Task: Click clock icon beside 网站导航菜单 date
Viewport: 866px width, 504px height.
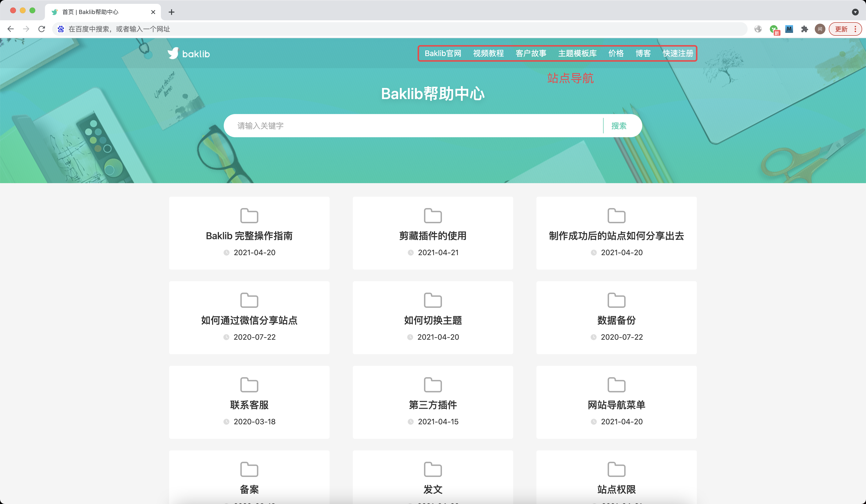Action: click(x=593, y=422)
